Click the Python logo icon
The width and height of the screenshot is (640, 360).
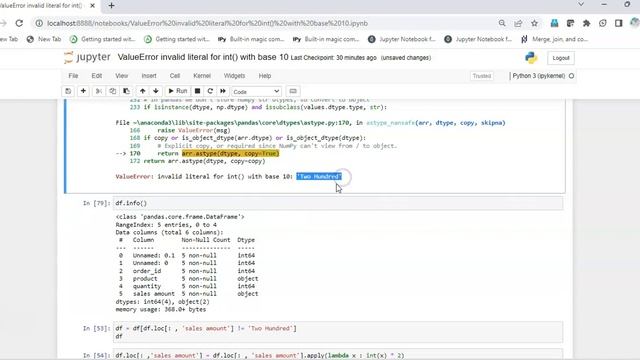(x=531, y=58)
